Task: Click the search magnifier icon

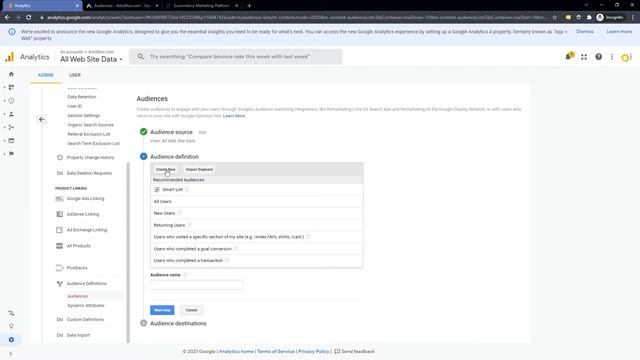Action: click(x=140, y=56)
